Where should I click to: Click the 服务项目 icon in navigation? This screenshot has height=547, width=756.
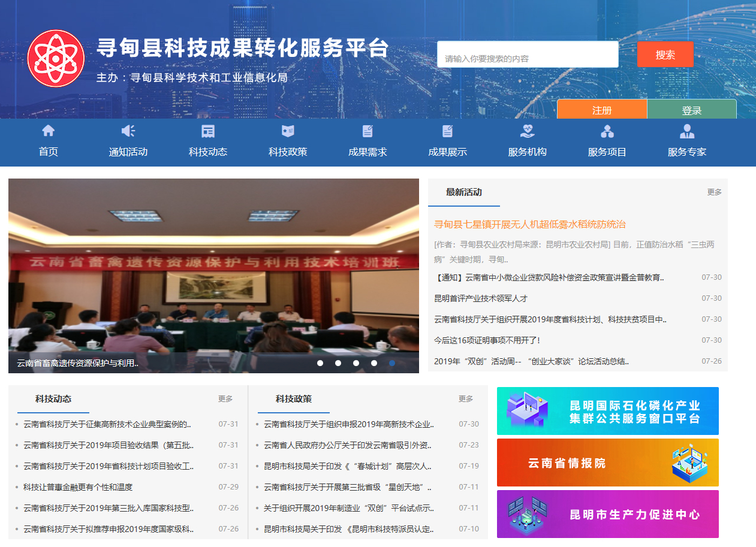tap(607, 131)
